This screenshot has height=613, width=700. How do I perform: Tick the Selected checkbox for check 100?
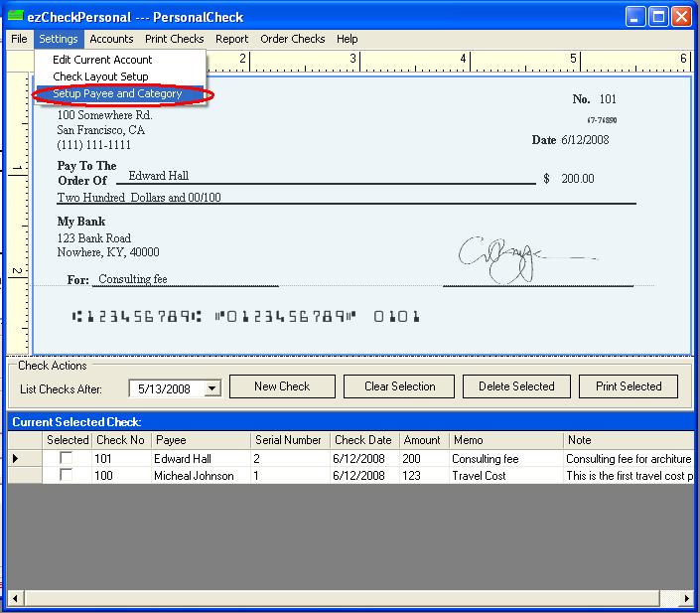pos(67,475)
